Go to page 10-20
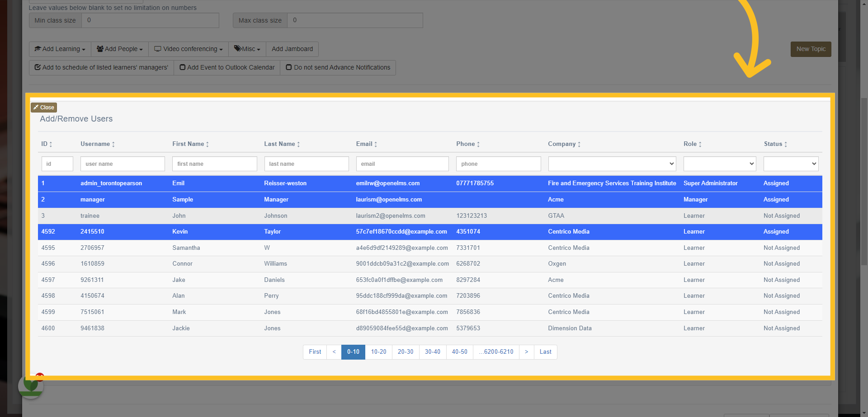The image size is (868, 417). 379,352
